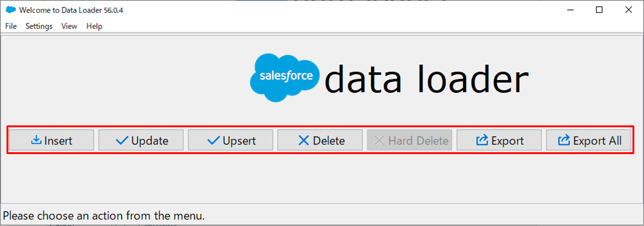Viewport: 644px width, 226px height.
Task: Open the File menu
Action: pyautogui.click(x=11, y=26)
